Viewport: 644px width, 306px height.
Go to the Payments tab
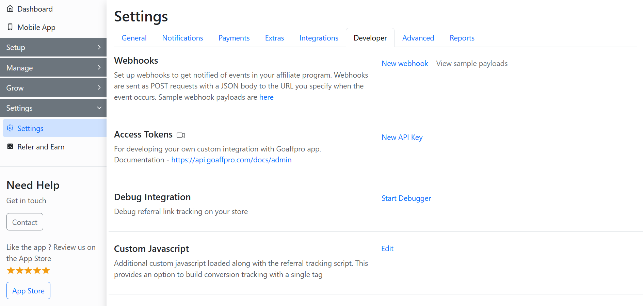pos(234,38)
